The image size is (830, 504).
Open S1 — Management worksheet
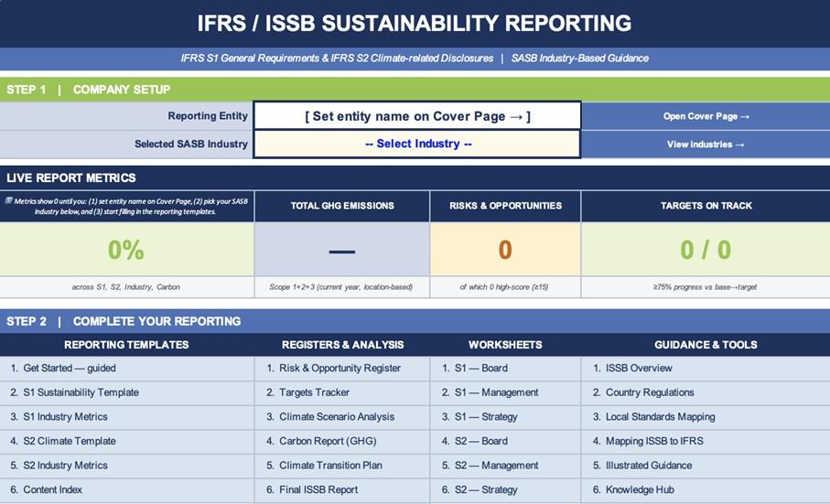(x=505, y=392)
